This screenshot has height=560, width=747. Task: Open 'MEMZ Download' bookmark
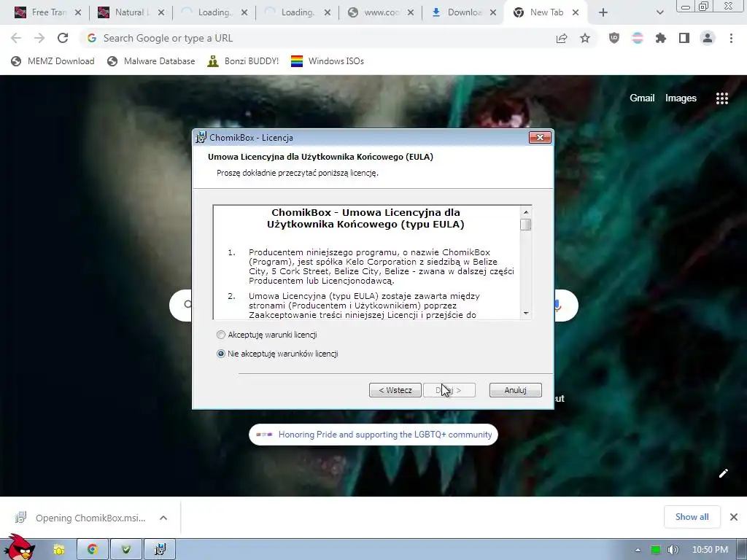click(x=53, y=61)
